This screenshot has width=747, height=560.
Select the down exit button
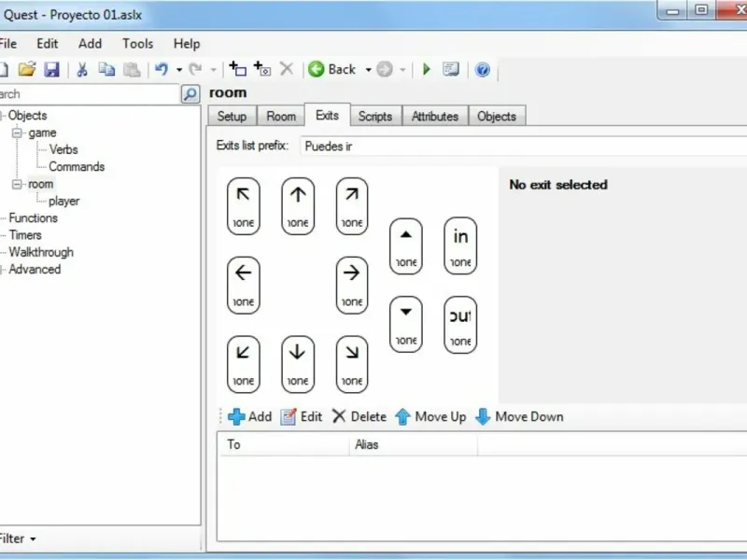[x=406, y=325]
